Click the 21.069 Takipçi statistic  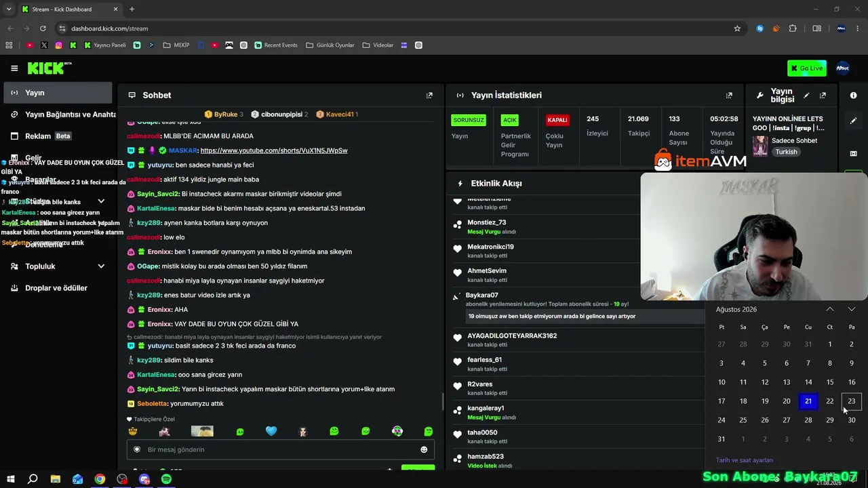[639, 126]
